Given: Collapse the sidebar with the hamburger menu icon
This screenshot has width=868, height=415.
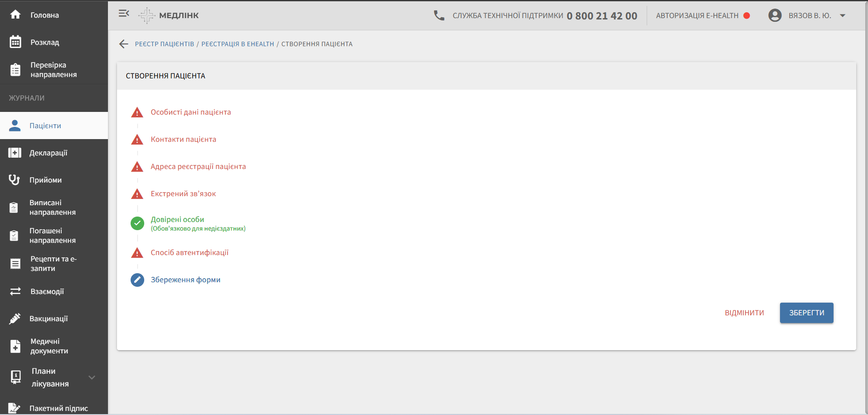Looking at the screenshot, I should coord(124,14).
